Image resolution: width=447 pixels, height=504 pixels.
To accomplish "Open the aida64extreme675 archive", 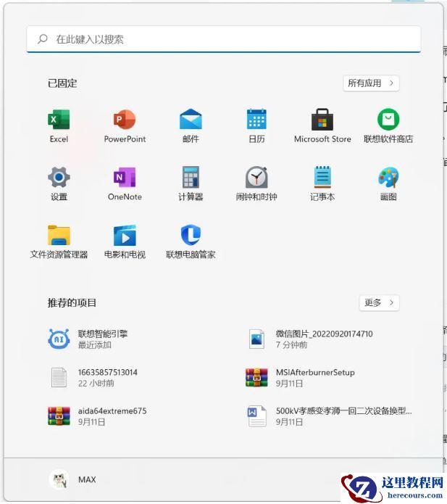I will tap(97, 416).
